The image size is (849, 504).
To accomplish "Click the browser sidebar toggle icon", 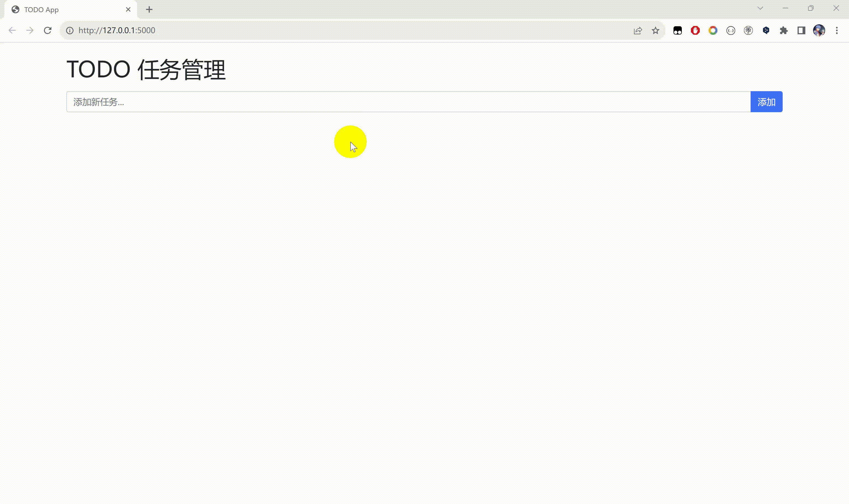I will [x=802, y=30].
